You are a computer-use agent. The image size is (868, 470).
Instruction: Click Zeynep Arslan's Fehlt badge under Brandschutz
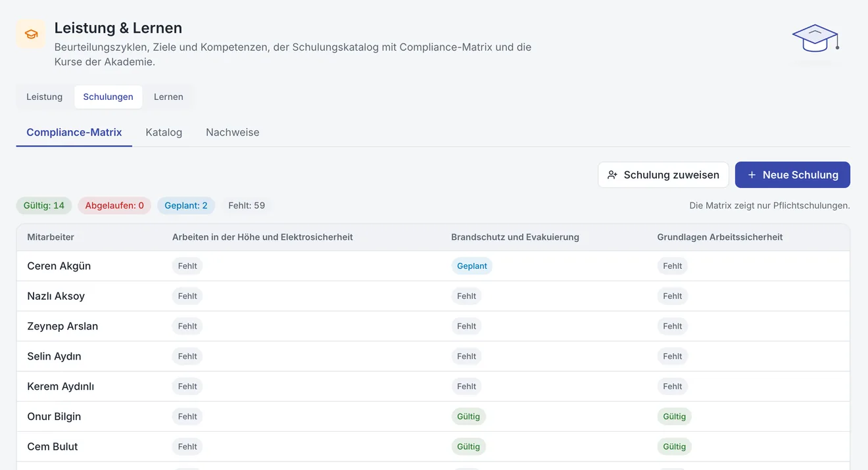(466, 327)
